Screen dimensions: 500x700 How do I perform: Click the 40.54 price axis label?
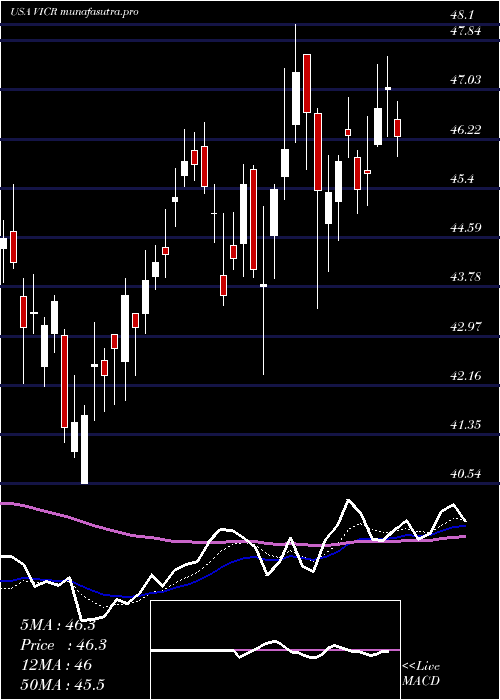466,474
